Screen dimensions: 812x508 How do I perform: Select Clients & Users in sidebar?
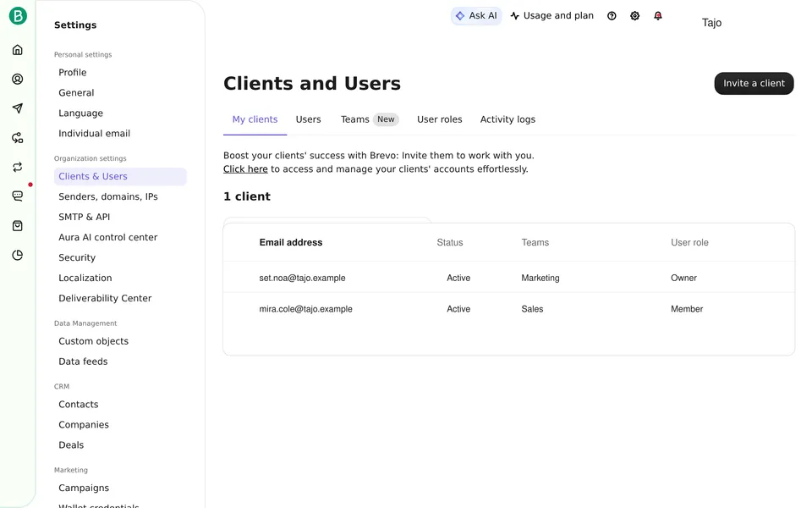119,176
